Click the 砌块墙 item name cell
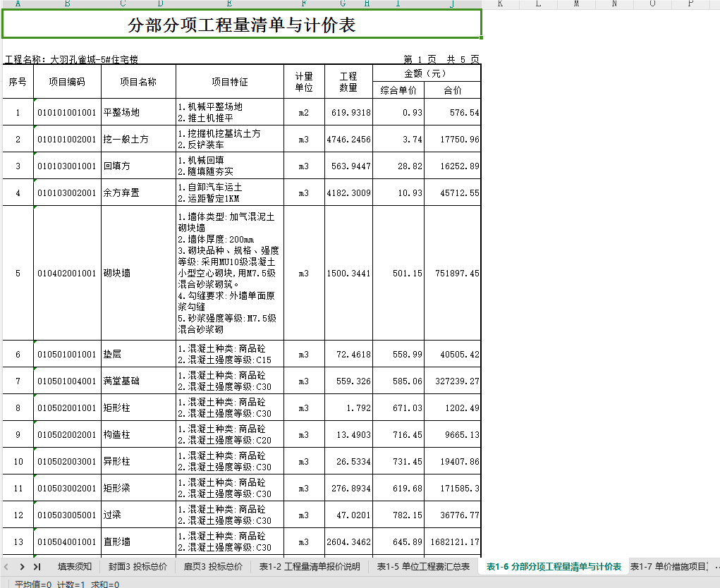The width and height of the screenshot is (720, 588). [138, 273]
